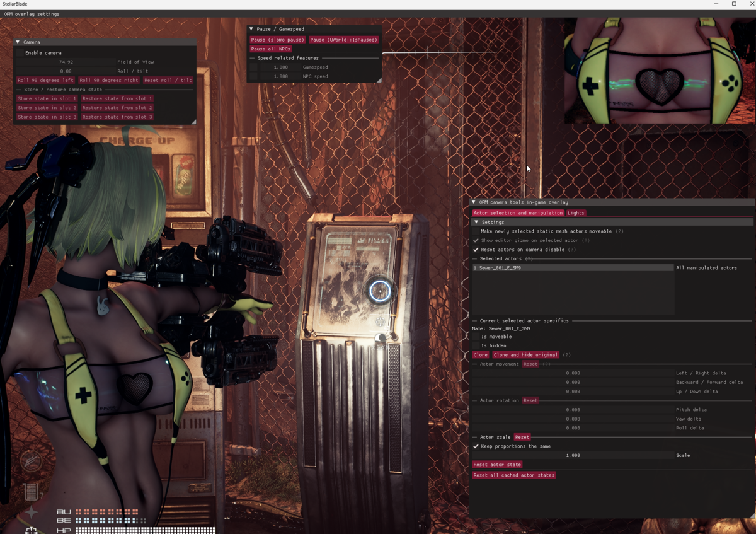Restore state from slot 2
This screenshot has height=534, width=756.
[117, 108]
